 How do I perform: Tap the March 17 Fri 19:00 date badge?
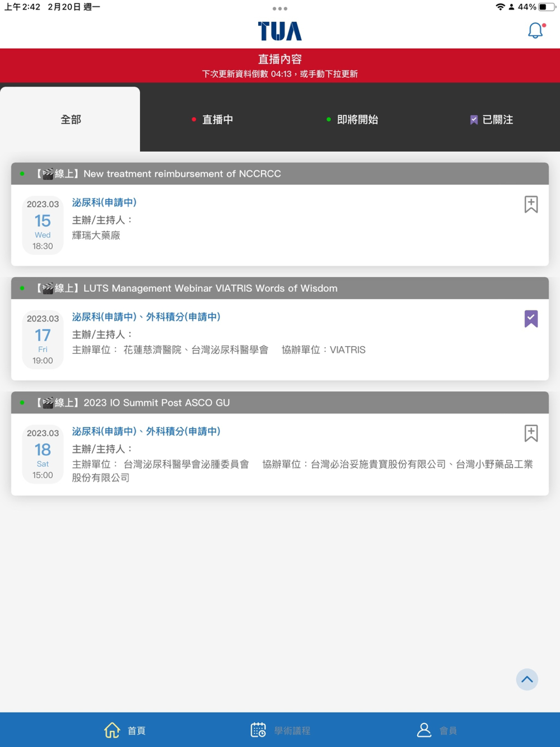pyautogui.click(x=43, y=339)
